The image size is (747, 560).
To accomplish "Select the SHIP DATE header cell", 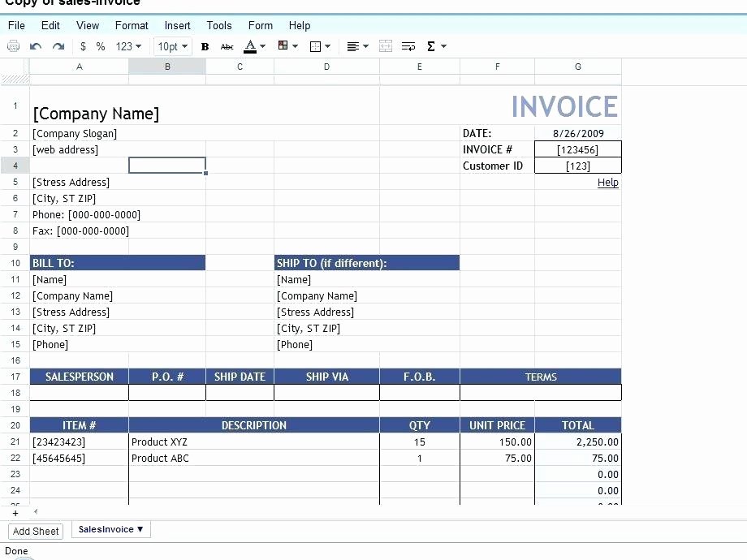I will point(240,377).
